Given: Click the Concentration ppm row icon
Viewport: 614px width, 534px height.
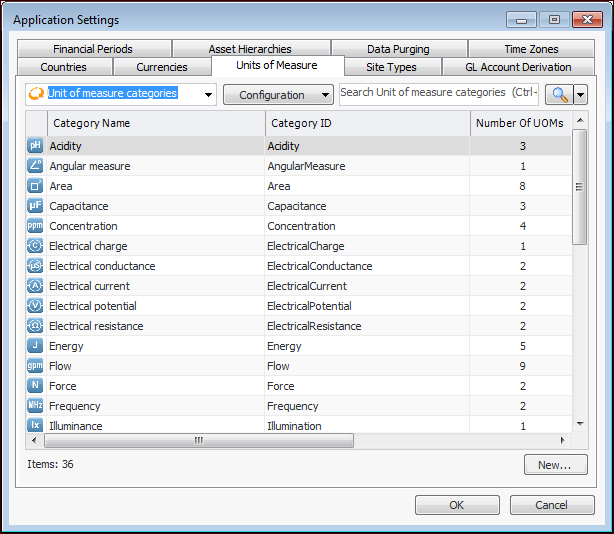Looking at the screenshot, I should [x=35, y=226].
